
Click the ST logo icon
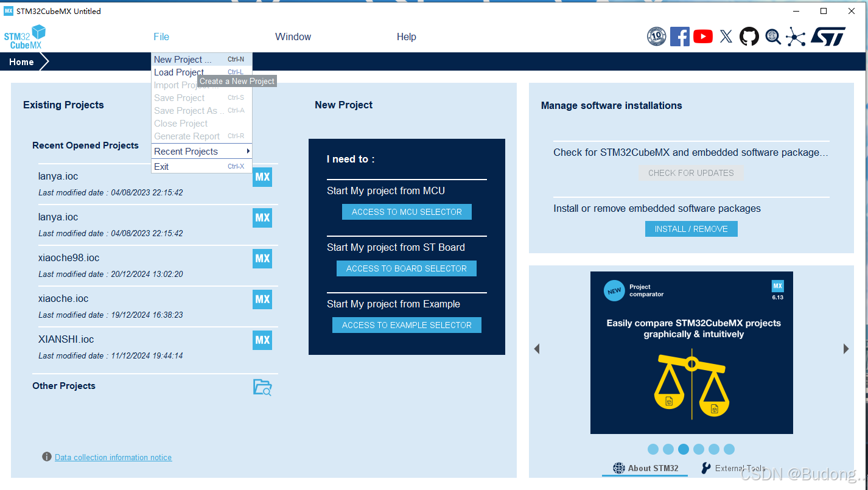point(828,37)
